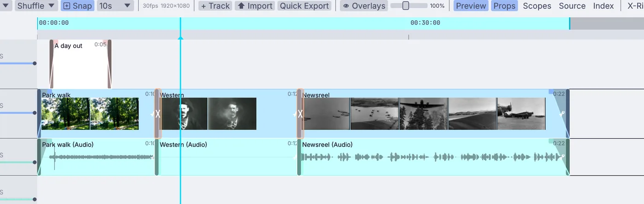Select the Park walk (Audio) clip

pyautogui.click(x=97, y=157)
